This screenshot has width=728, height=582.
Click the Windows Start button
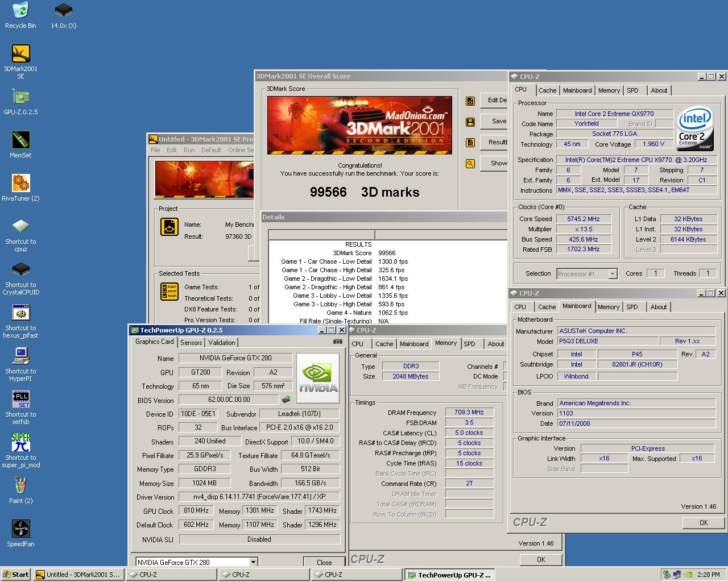16,575
